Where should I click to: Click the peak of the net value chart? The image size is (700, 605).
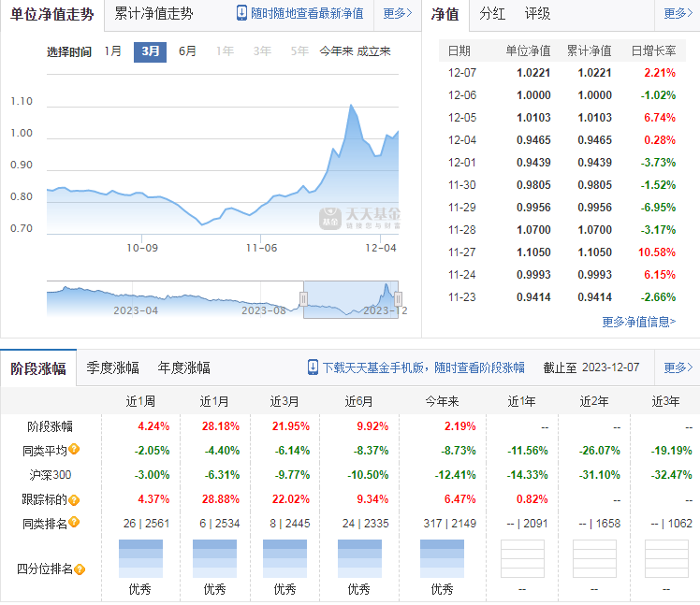click(x=351, y=105)
